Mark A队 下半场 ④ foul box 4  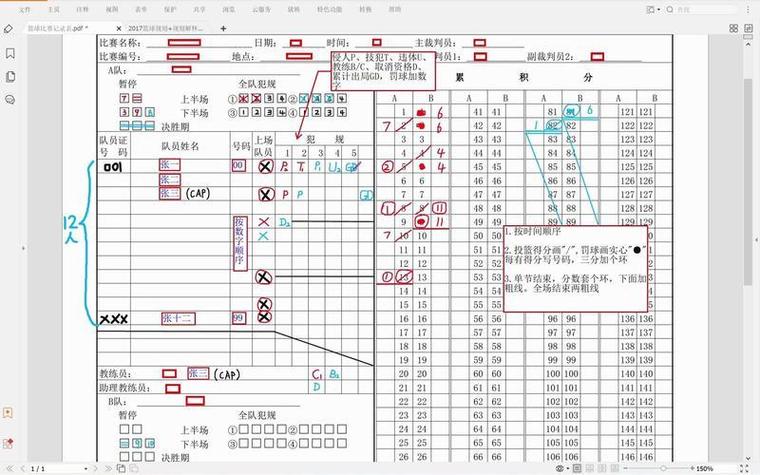[x=342, y=112]
